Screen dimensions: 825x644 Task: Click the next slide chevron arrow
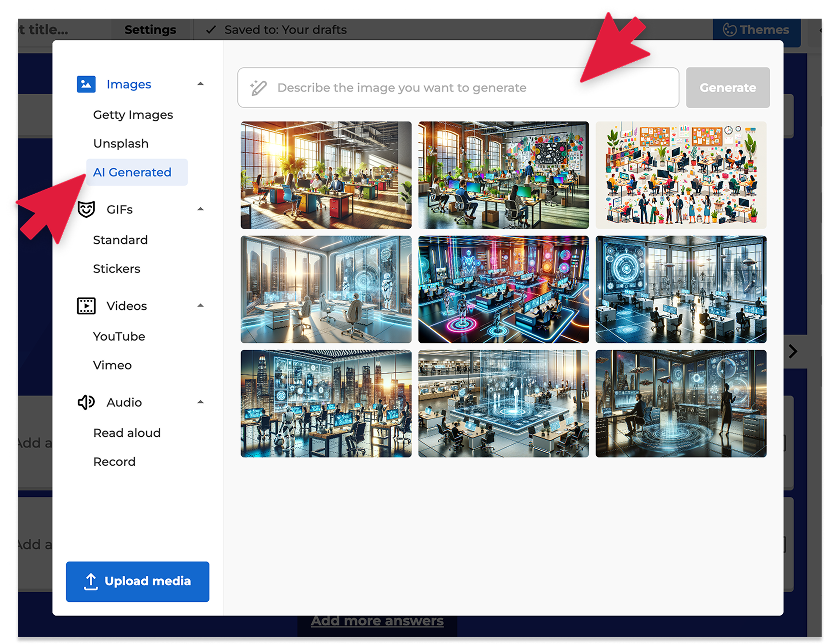793,351
